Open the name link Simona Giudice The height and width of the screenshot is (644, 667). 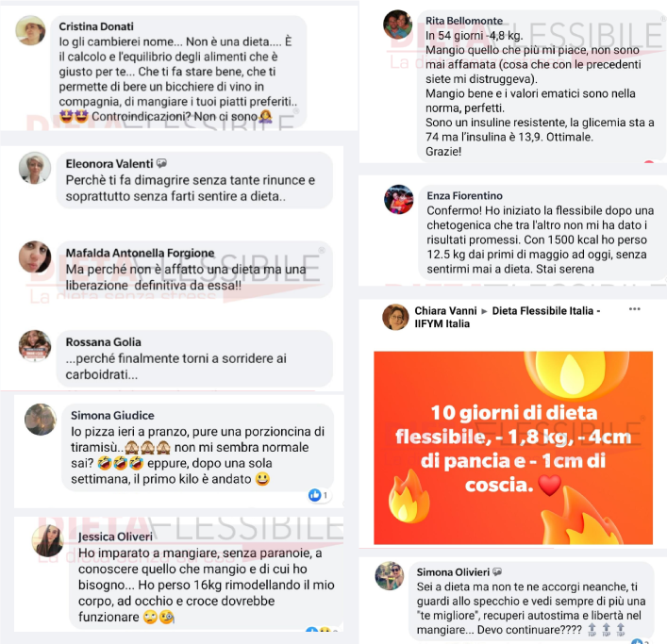point(112,415)
